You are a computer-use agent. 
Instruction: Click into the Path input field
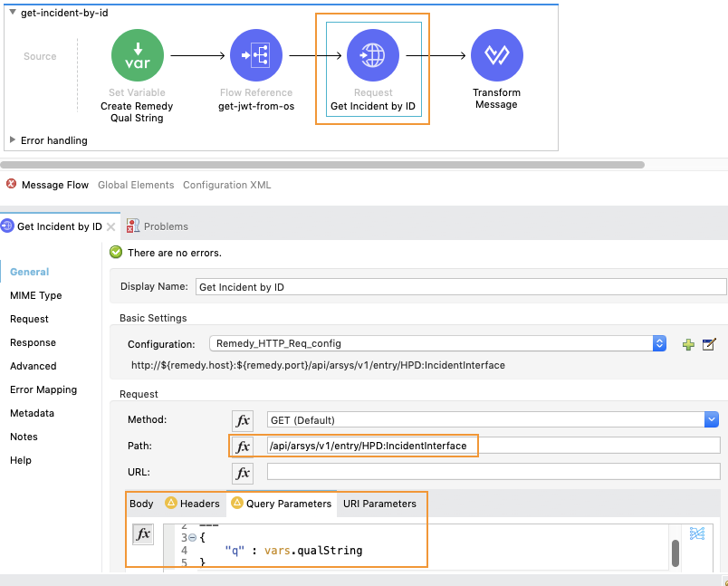493,446
